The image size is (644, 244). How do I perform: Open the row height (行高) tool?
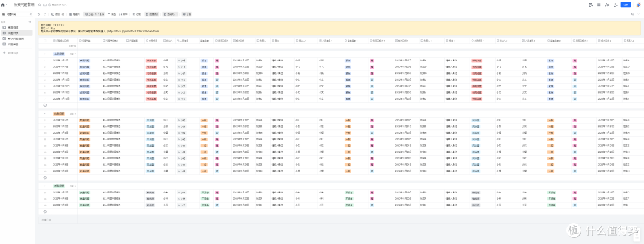coord(137,14)
